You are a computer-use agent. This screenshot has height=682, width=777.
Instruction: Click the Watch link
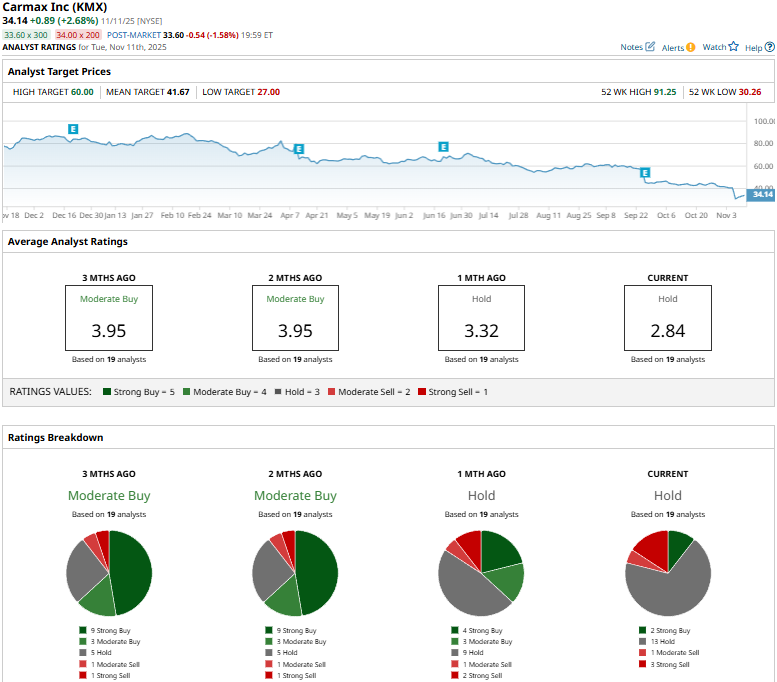tap(714, 47)
